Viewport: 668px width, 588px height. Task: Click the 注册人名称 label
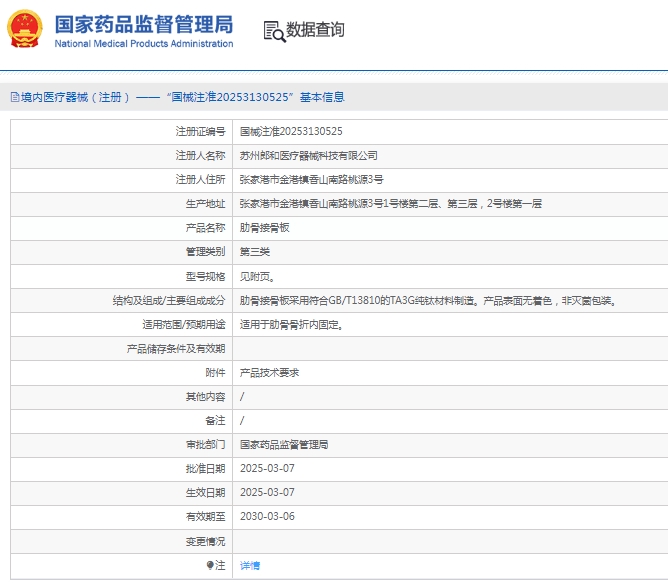pos(200,156)
